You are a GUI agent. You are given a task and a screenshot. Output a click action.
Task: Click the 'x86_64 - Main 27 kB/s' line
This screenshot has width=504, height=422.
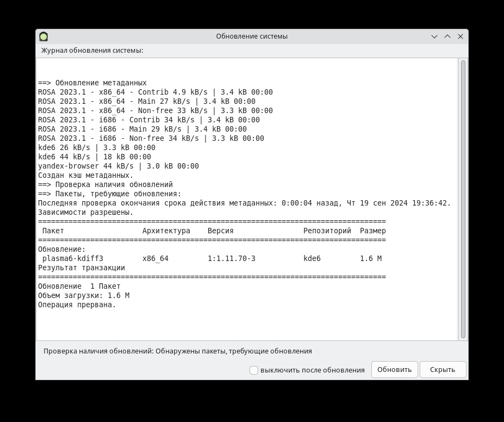(x=147, y=102)
